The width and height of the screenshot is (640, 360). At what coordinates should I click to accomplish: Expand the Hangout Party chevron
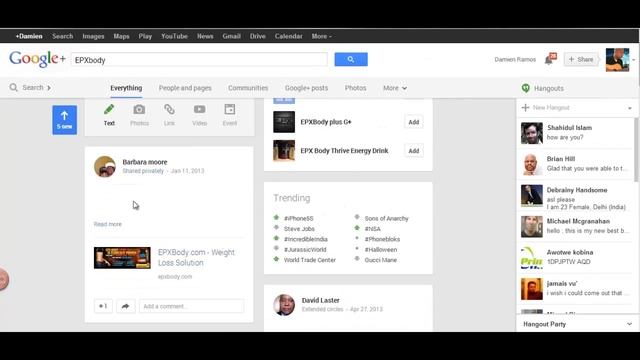tap(629, 324)
